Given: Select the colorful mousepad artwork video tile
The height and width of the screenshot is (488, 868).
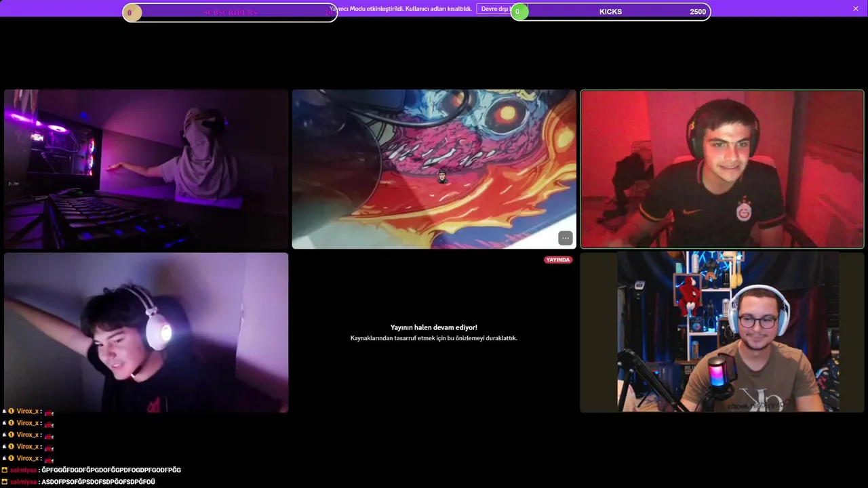Looking at the screenshot, I should click(x=434, y=169).
